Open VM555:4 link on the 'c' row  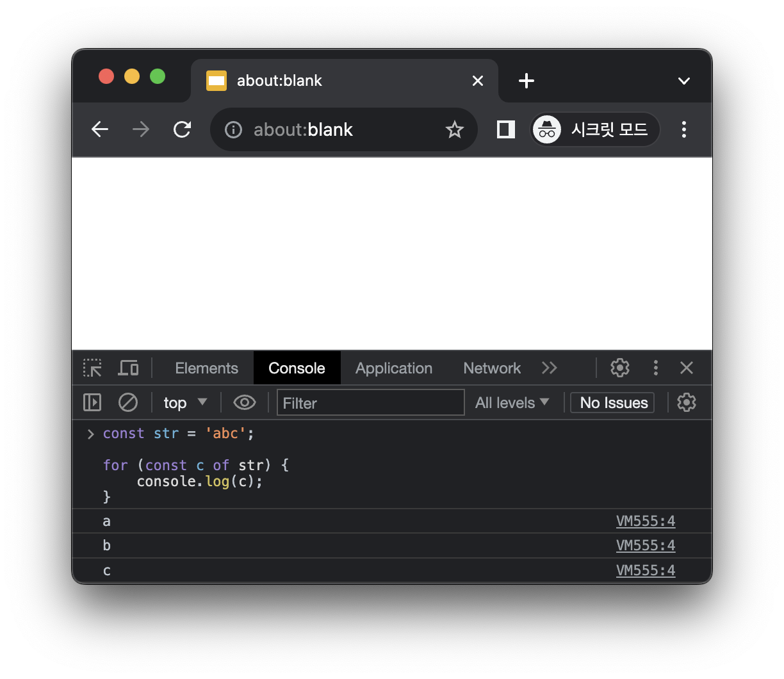pos(646,571)
